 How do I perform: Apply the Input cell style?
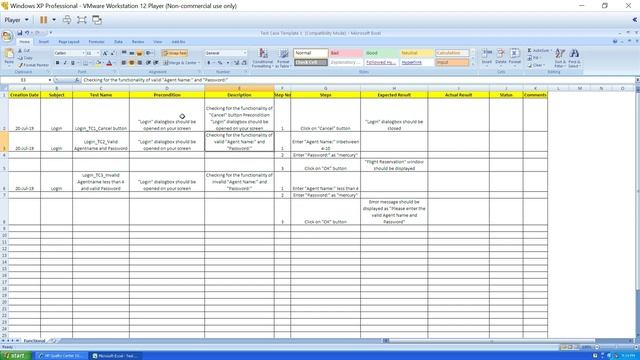(x=452, y=62)
